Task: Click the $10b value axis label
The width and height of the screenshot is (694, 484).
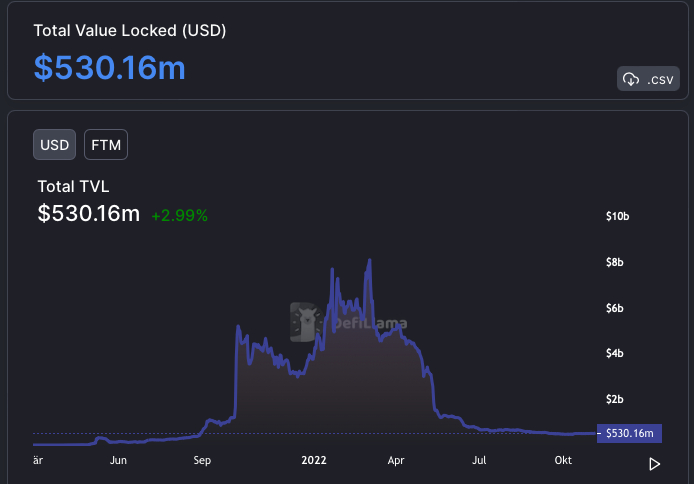Action: pos(618,217)
